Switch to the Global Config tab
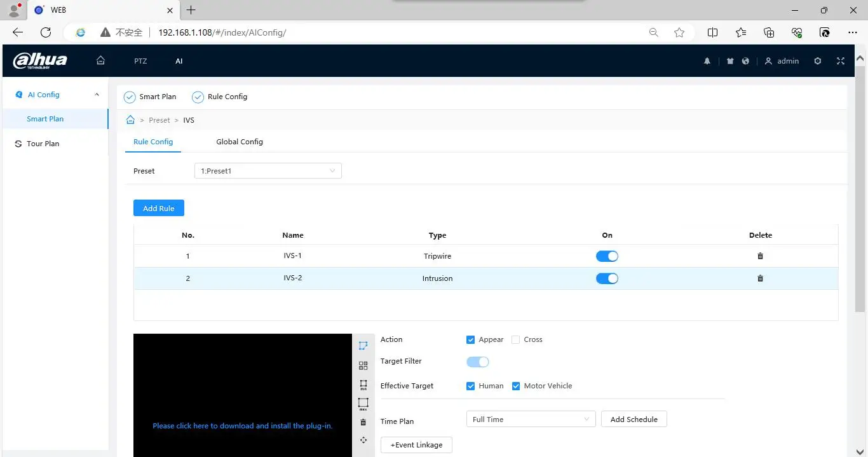The image size is (868, 457). (x=240, y=142)
